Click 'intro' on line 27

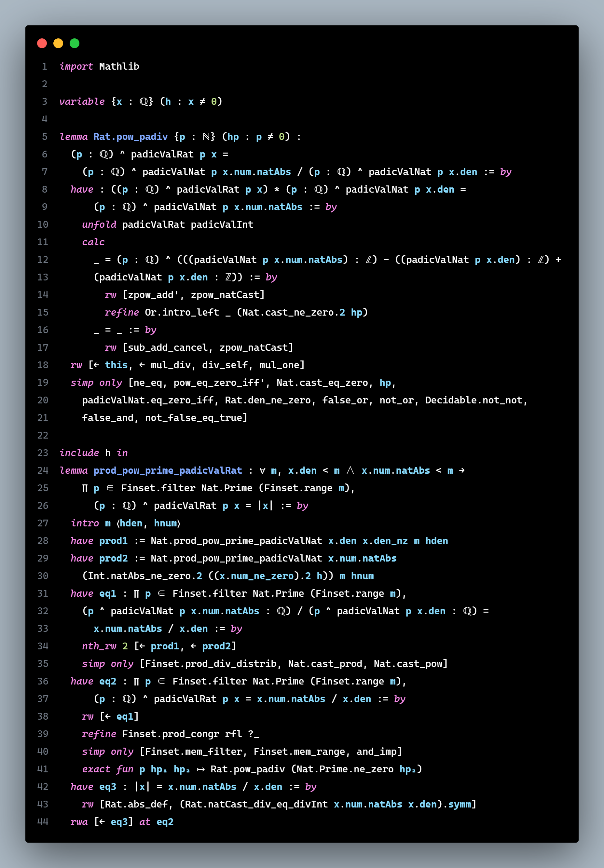pyautogui.click(x=85, y=523)
